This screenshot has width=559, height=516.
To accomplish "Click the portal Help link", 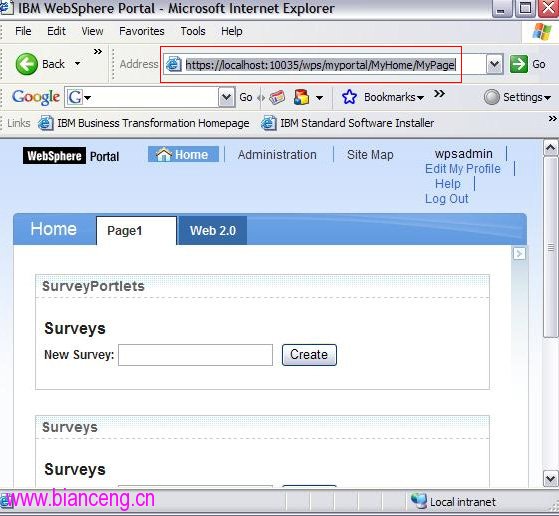I will click(x=448, y=184).
